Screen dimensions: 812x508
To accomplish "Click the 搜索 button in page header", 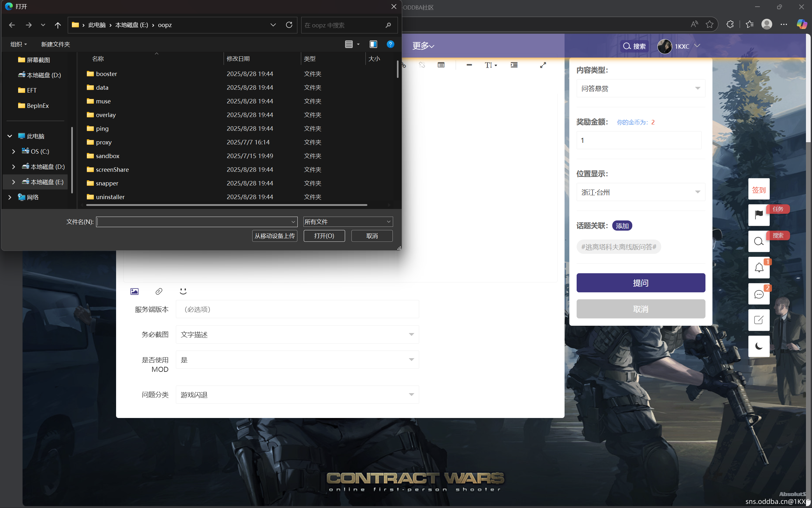I will (x=634, y=46).
